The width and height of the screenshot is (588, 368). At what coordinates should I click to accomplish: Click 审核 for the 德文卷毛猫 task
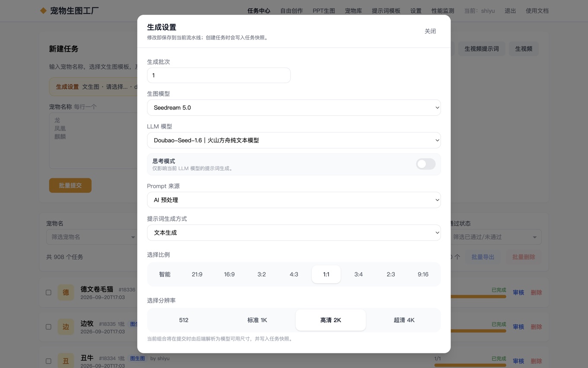point(518,292)
